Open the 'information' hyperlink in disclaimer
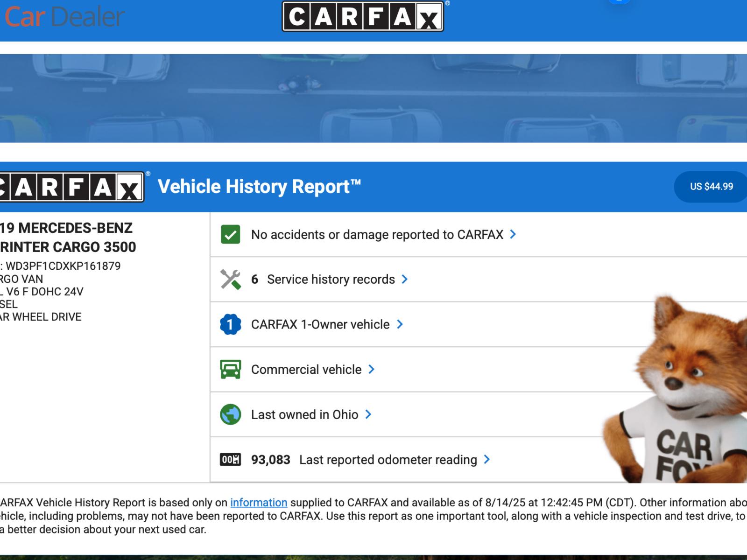The image size is (747, 560). click(258, 503)
